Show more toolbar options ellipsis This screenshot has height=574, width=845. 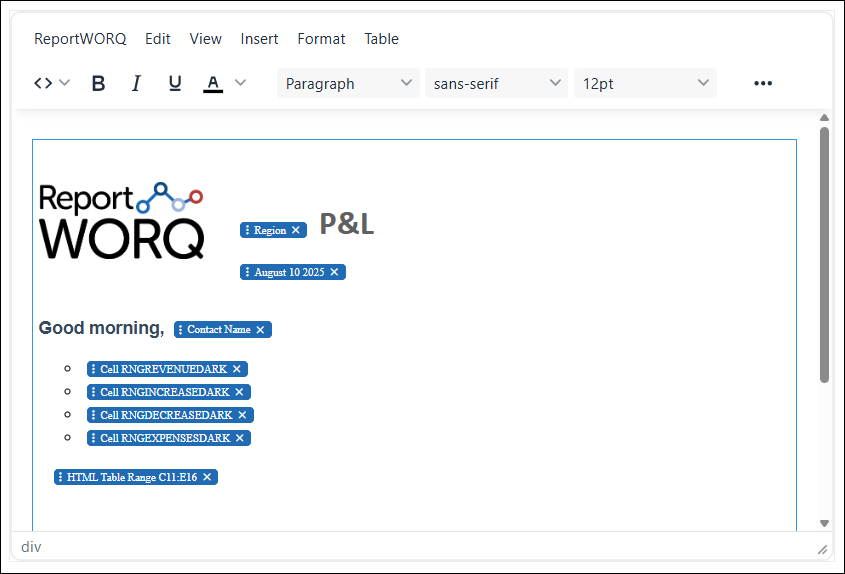pos(763,83)
